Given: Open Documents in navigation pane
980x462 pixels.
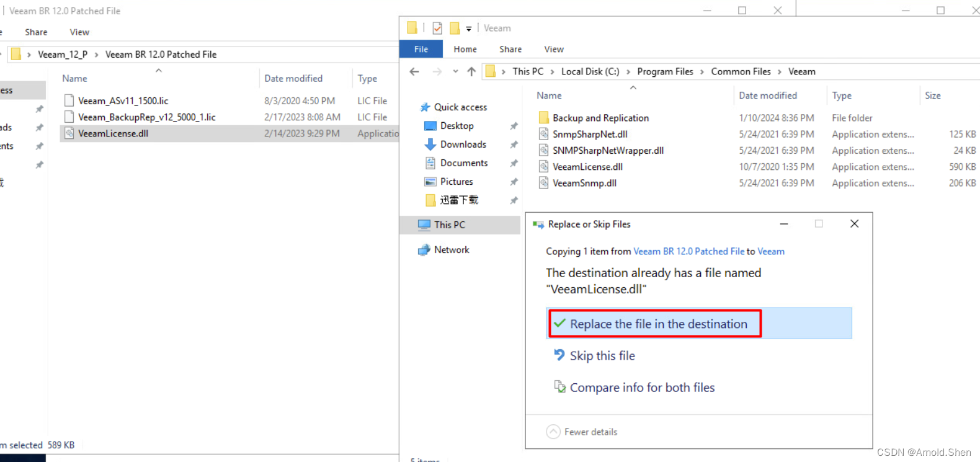Looking at the screenshot, I should (x=464, y=163).
